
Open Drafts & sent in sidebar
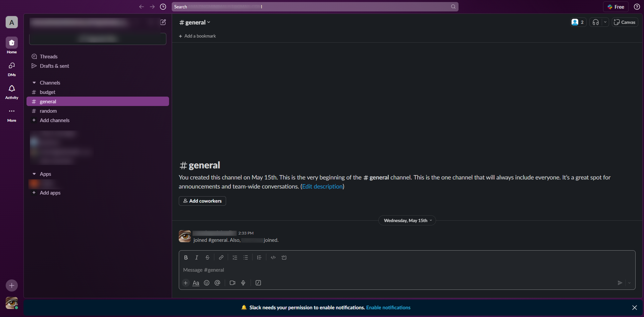[98, 66]
